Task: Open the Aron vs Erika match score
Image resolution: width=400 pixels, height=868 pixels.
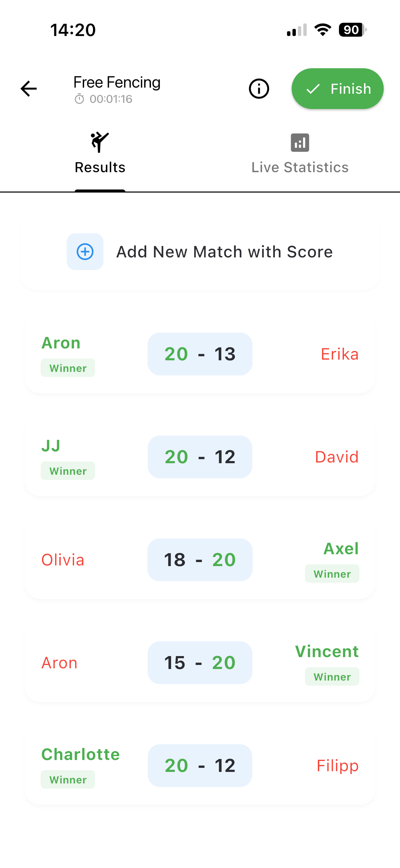Action: click(200, 354)
